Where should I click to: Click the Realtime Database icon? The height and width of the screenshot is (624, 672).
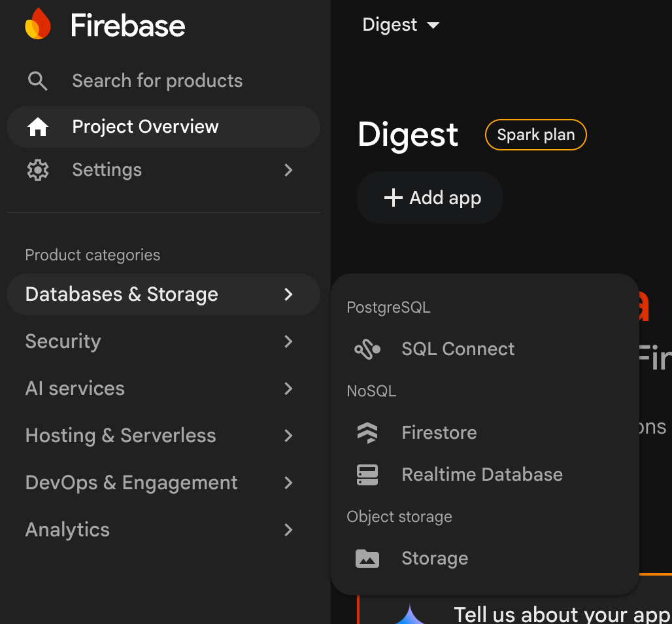(x=367, y=475)
